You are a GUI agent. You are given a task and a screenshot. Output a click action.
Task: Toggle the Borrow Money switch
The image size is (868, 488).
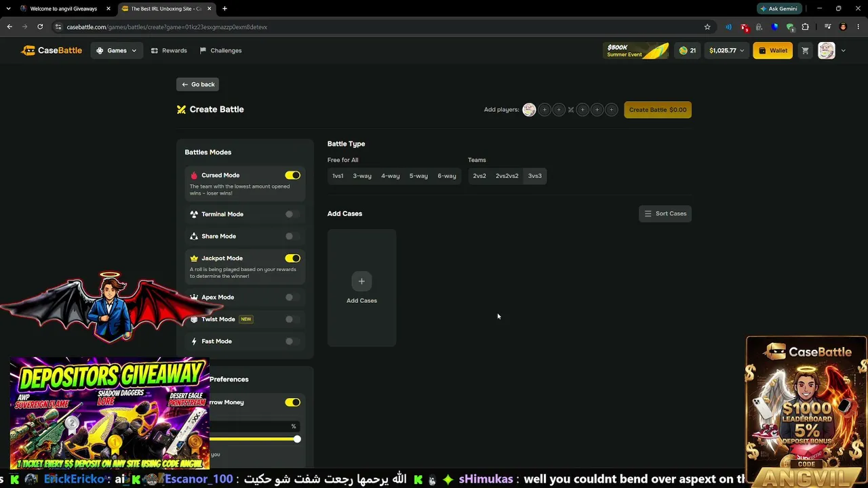(x=292, y=403)
